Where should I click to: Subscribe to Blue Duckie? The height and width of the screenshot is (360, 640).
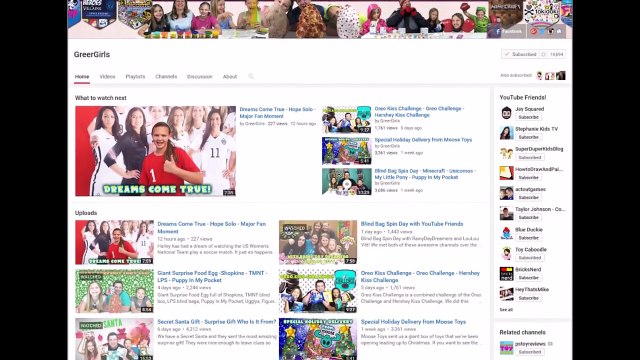529,238
